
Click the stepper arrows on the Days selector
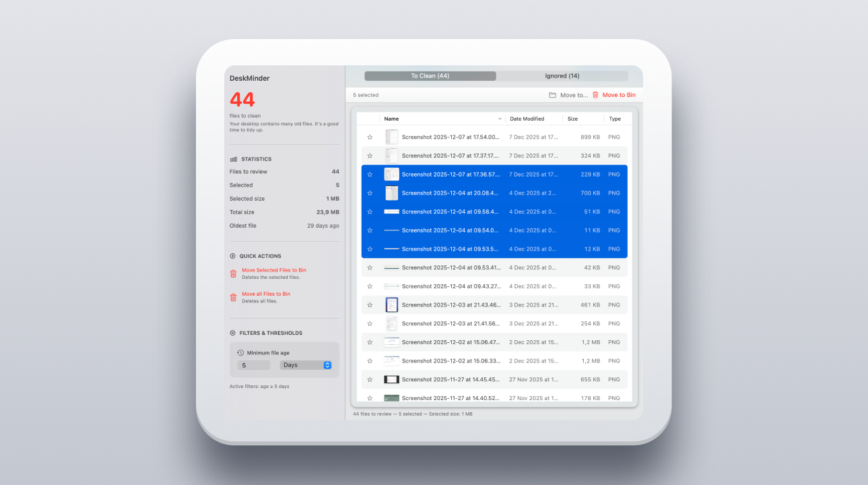pyautogui.click(x=327, y=364)
